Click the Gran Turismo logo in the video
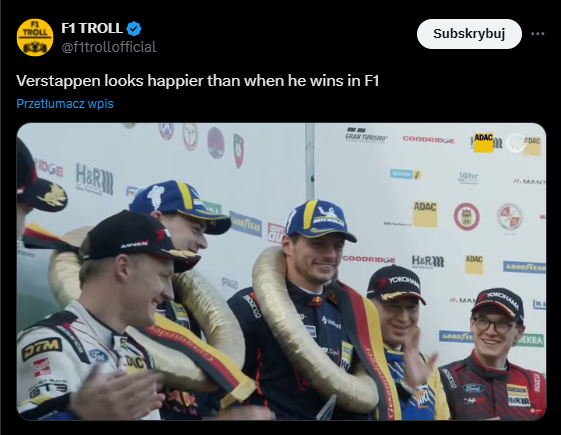 point(366,135)
